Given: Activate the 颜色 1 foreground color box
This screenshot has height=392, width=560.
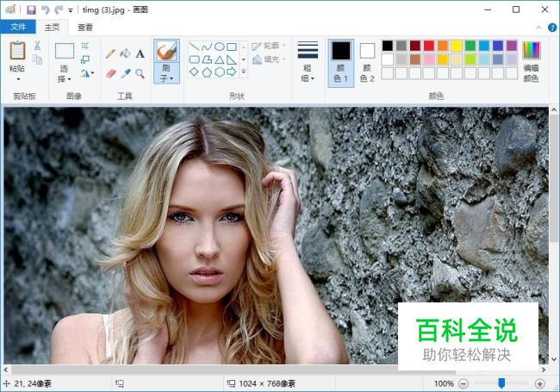Looking at the screenshot, I should pyautogui.click(x=340, y=61).
